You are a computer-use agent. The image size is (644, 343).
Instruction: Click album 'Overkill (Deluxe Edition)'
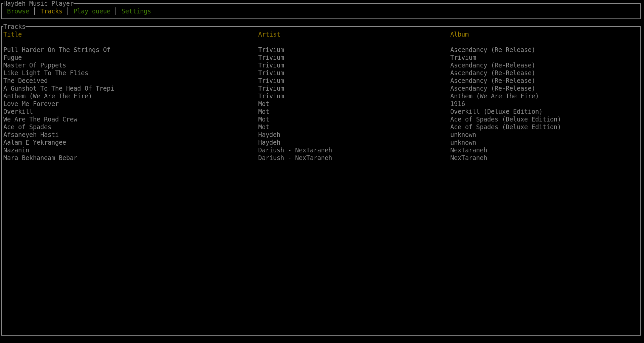496,111
